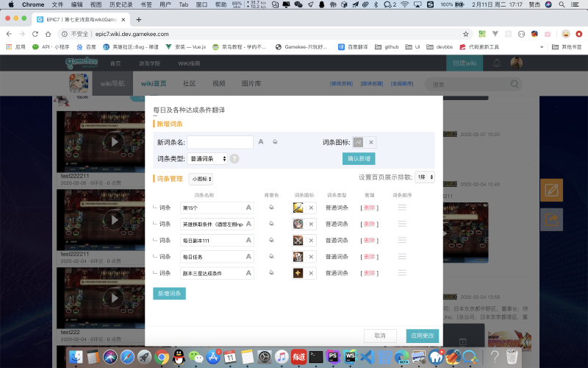588x368 pixels.
Task: Click the 全局排序 link
Action: (x=402, y=84)
